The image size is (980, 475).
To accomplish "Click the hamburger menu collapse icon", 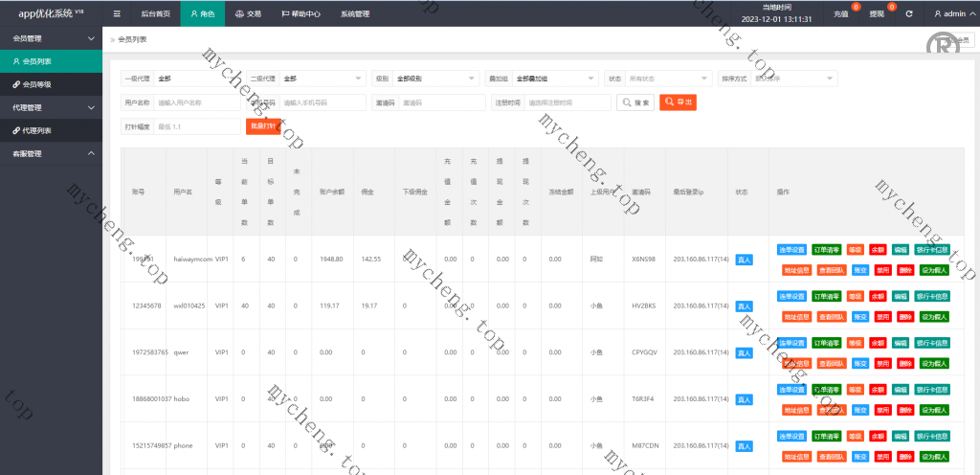I will 117,14.
